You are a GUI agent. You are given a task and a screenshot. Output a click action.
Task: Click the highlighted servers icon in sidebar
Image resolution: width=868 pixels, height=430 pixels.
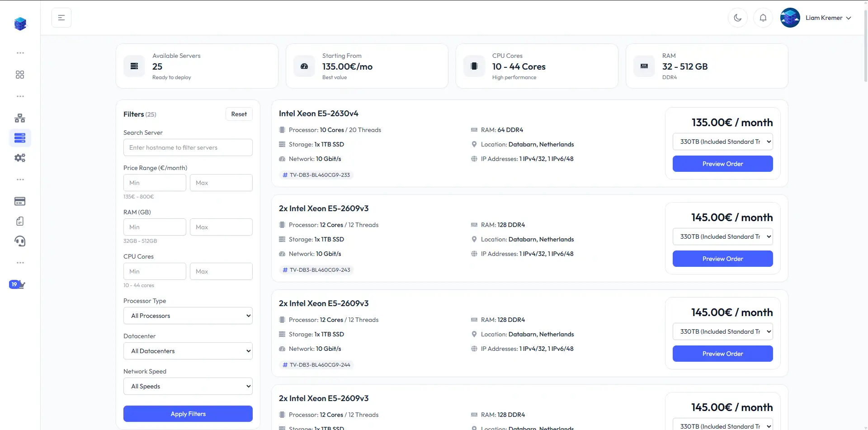coord(20,138)
